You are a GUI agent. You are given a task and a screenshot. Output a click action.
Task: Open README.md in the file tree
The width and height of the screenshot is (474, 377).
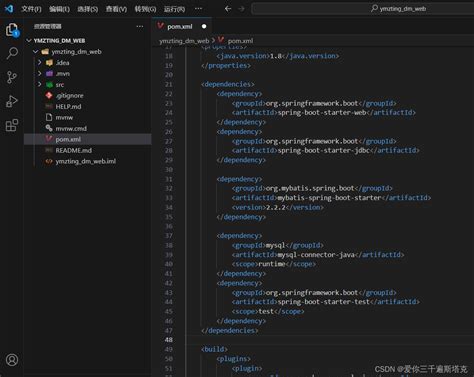click(73, 150)
